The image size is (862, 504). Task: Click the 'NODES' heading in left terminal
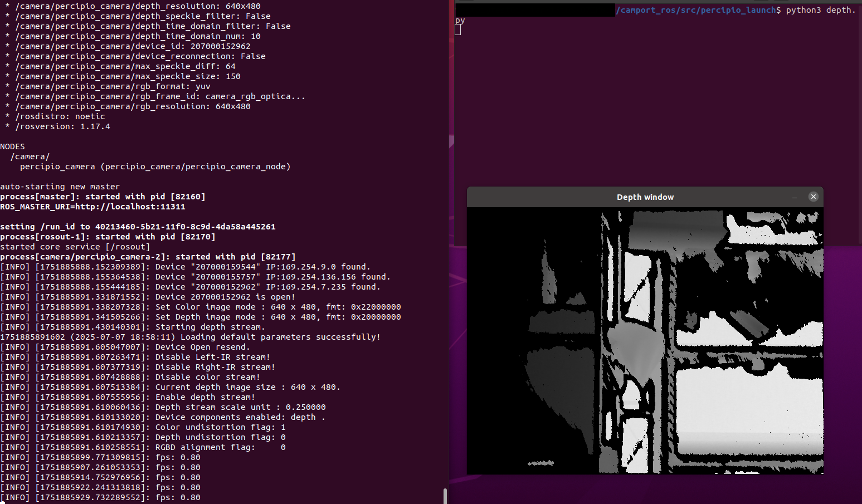12,146
